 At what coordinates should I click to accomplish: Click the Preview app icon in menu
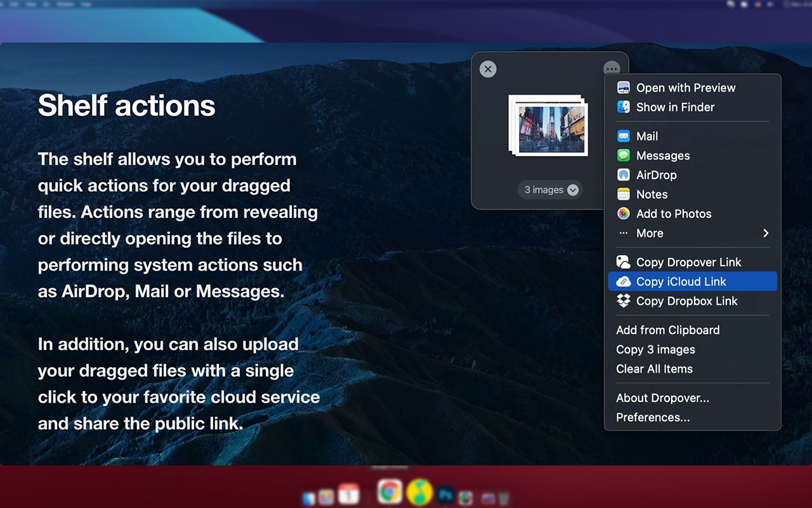click(x=624, y=88)
